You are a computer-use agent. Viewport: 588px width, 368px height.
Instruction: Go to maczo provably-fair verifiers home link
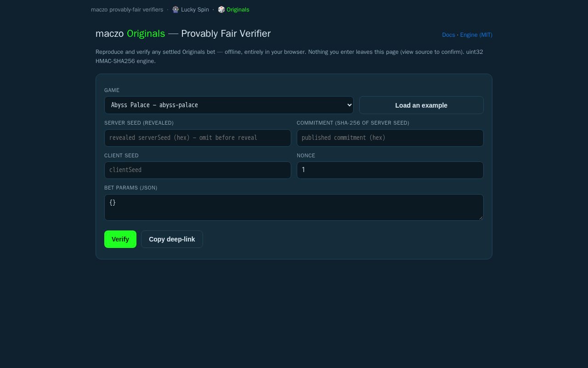[127, 10]
